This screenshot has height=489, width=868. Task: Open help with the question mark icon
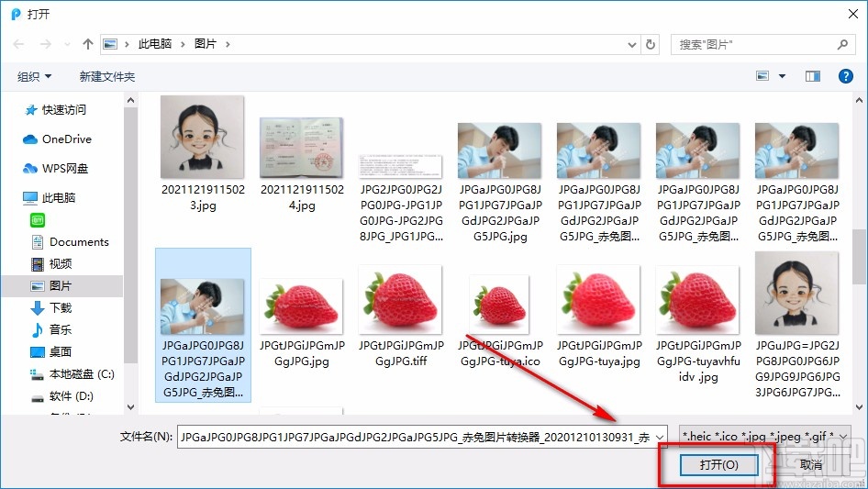[846, 76]
